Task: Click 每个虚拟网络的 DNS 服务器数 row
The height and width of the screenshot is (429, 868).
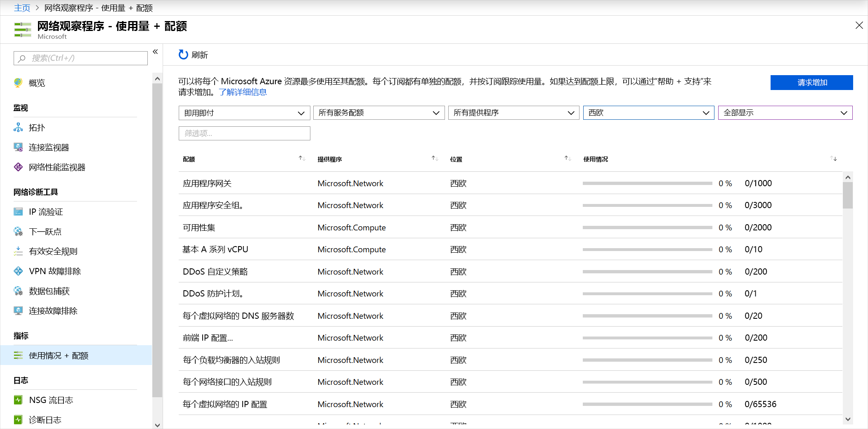Action: point(510,316)
